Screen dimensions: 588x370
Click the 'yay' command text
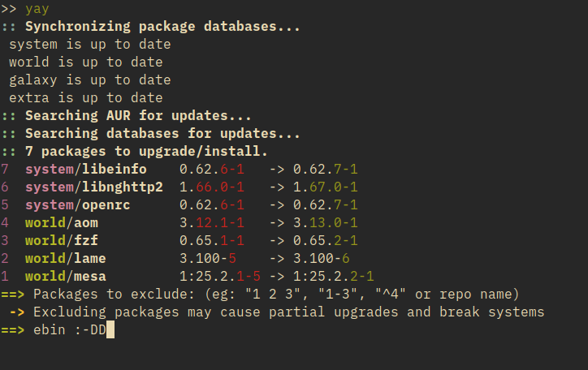37,9
